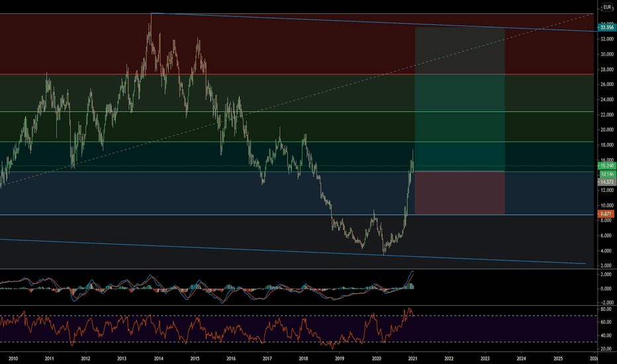Click the 2021 label on the time axis
The image size is (617, 364).
(x=413, y=359)
